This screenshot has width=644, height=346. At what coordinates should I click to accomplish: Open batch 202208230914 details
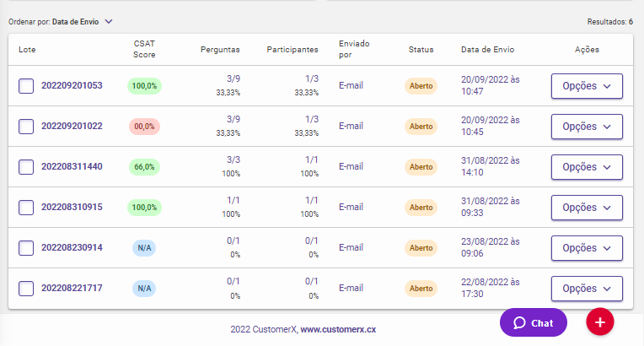[72, 248]
